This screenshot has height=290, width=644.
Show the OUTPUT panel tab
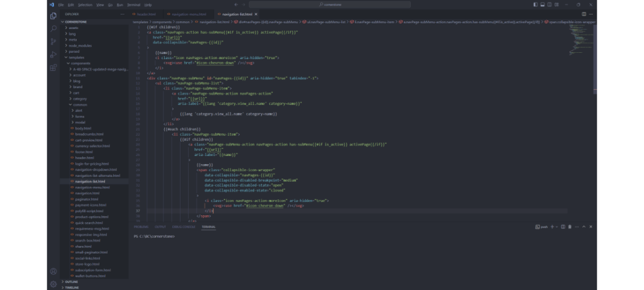click(x=160, y=226)
